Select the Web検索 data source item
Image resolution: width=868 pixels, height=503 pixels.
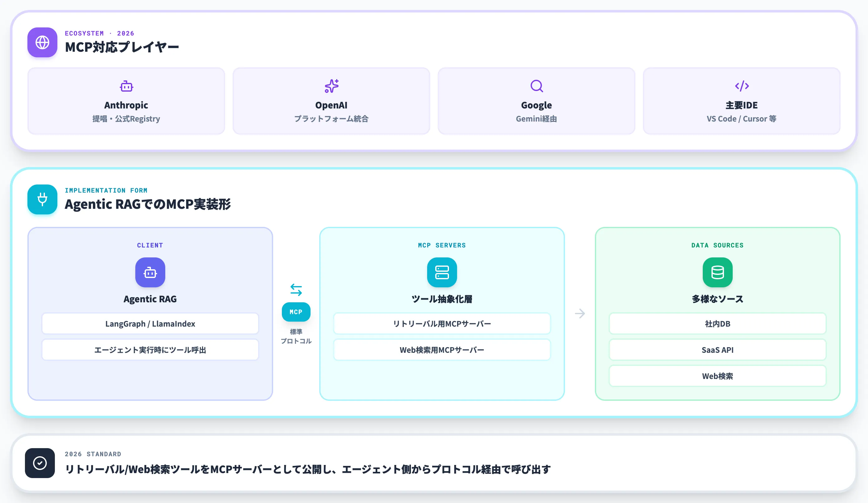[x=717, y=376]
